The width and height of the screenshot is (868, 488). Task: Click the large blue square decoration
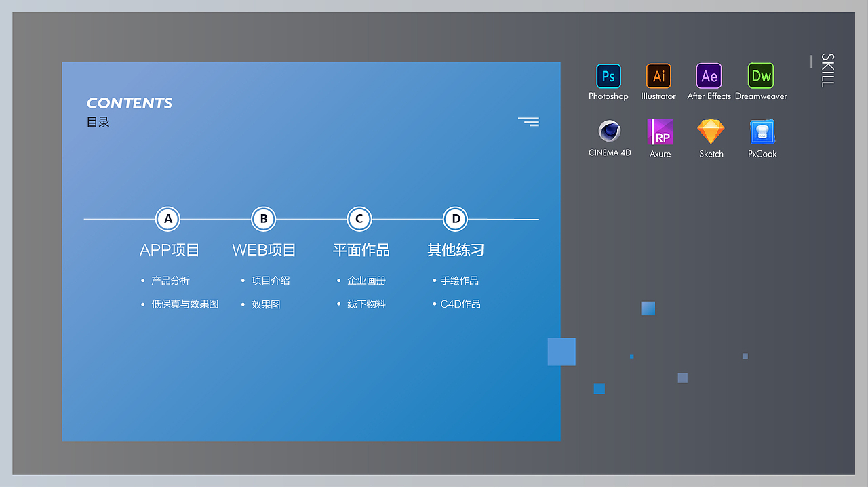point(561,352)
